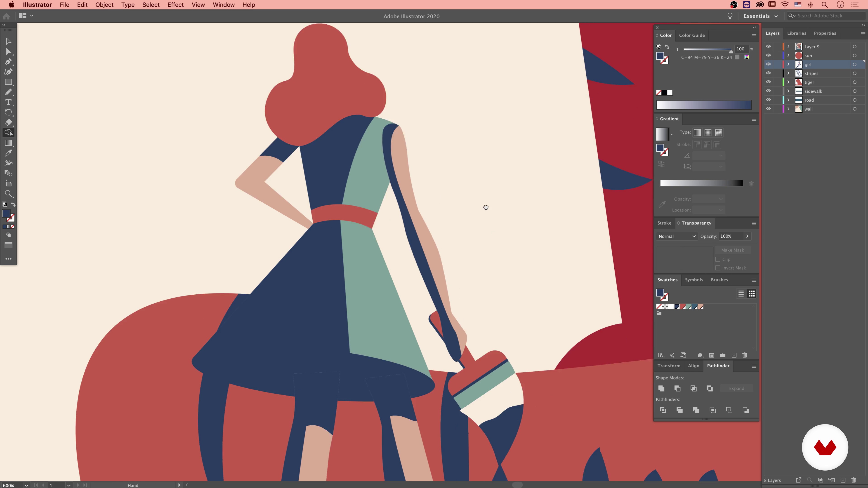The image size is (868, 488).
Task: Open the Opacity slider arrow
Action: click(x=747, y=236)
